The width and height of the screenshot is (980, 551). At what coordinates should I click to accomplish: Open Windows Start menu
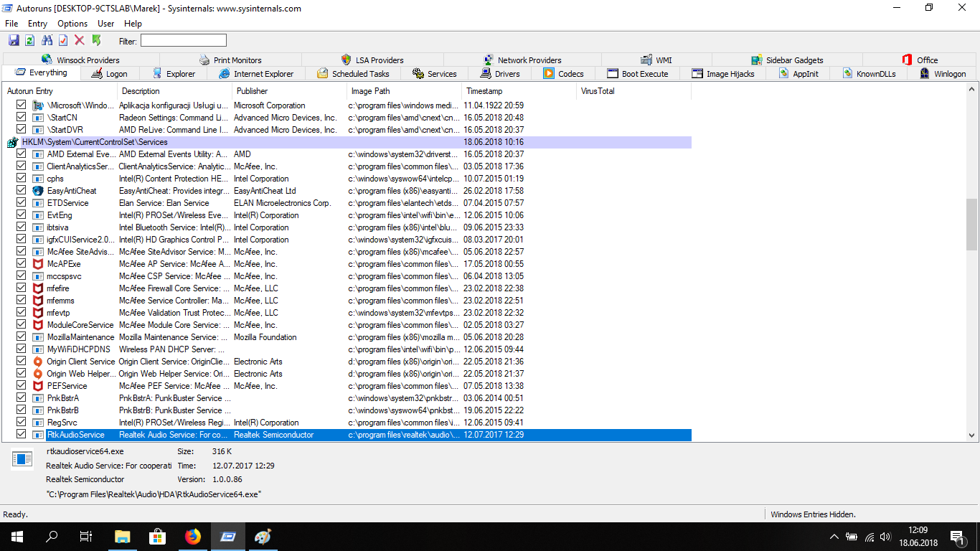(17, 537)
